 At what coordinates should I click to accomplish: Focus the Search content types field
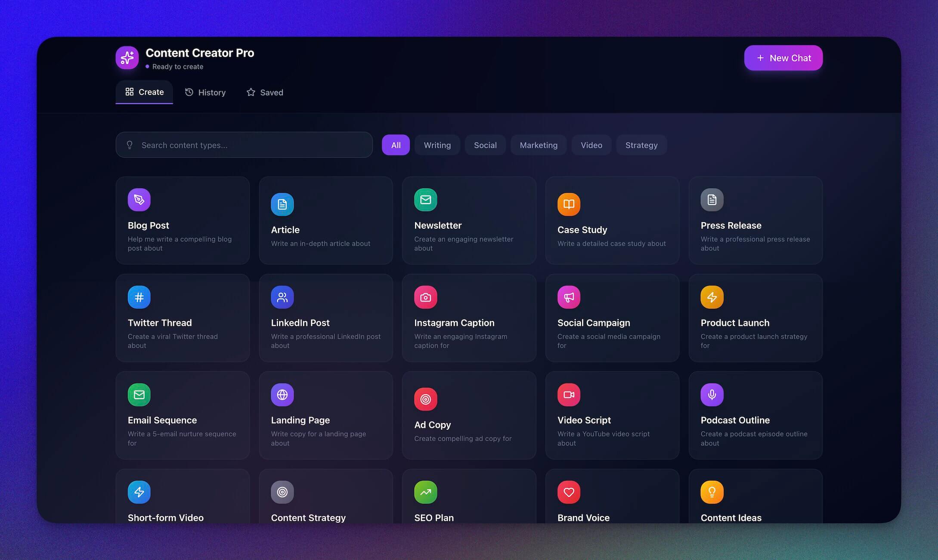[x=250, y=145]
